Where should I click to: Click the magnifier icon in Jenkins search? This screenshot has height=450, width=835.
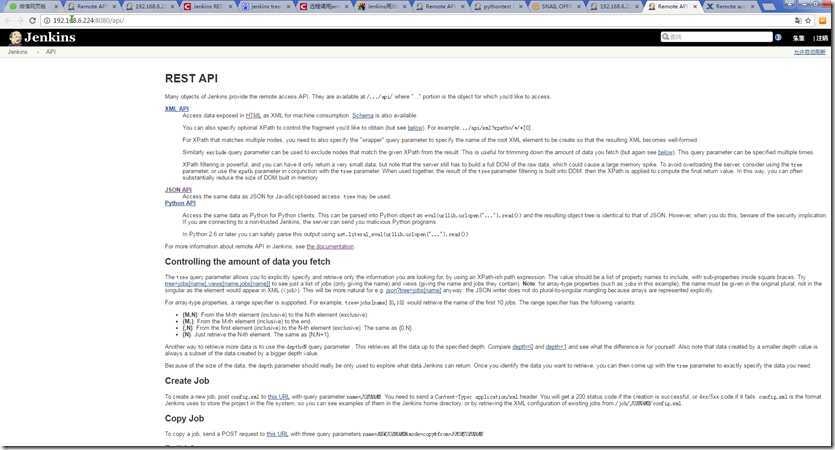(665, 37)
